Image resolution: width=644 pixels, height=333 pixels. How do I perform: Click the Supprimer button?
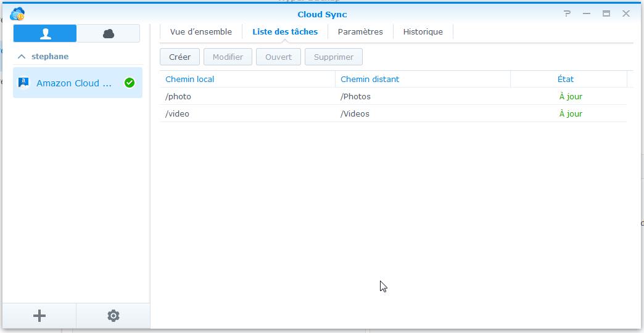point(334,57)
